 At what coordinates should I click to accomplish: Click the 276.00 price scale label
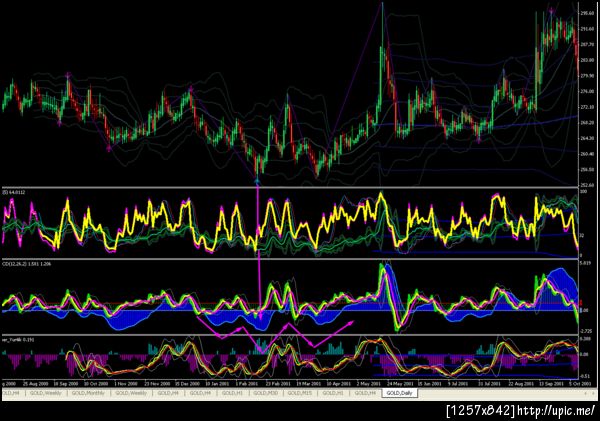coord(587,91)
